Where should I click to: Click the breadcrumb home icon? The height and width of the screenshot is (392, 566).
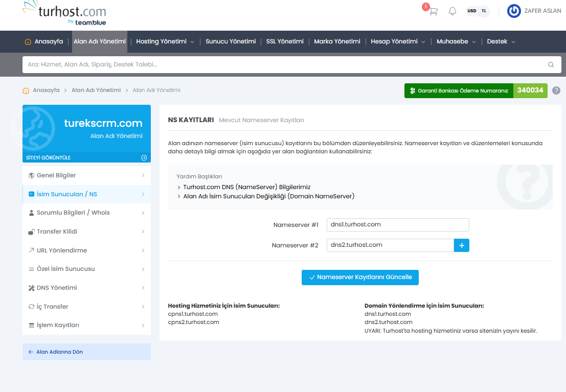click(26, 90)
